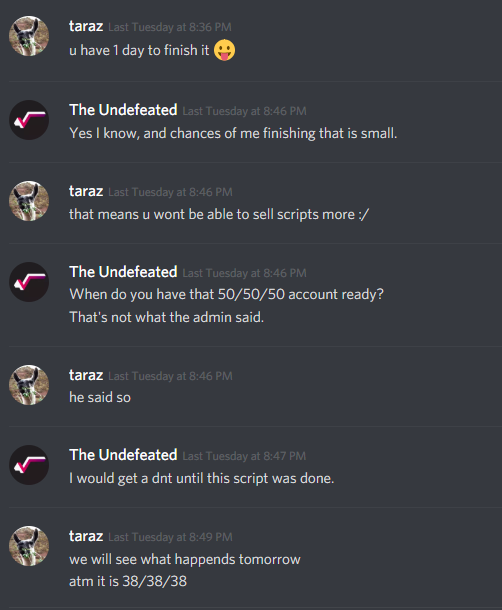Click The Undefeated avatar beside the 50/50/50 account question
This screenshot has height=610, width=502.
[x=29, y=282]
